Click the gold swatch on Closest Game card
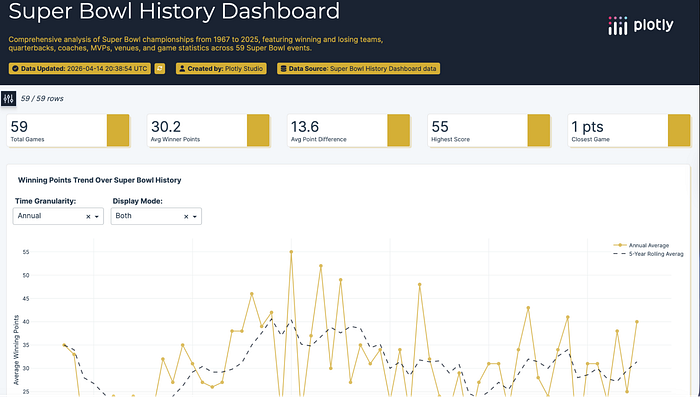The height and width of the screenshot is (397, 700). coord(679,130)
